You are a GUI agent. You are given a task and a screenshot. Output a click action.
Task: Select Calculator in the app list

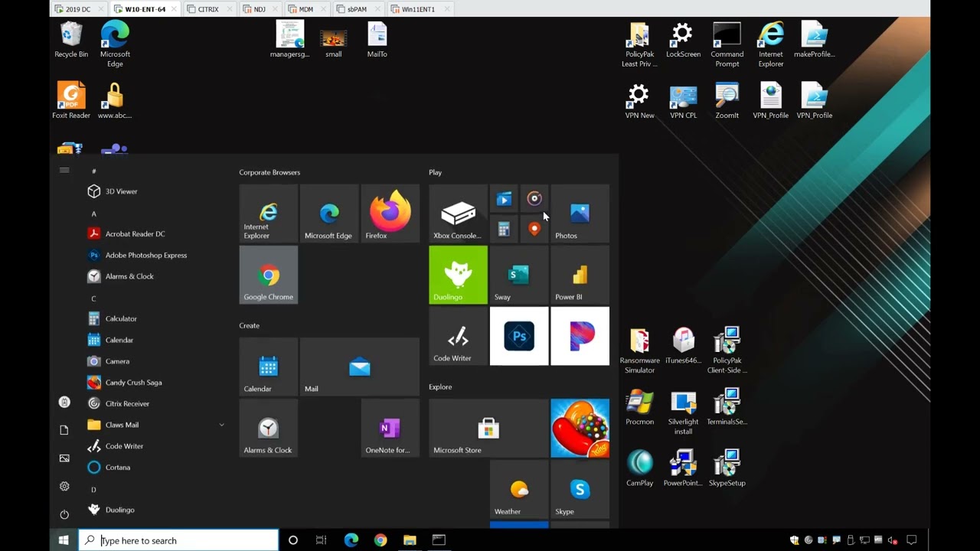[x=156, y=318]
